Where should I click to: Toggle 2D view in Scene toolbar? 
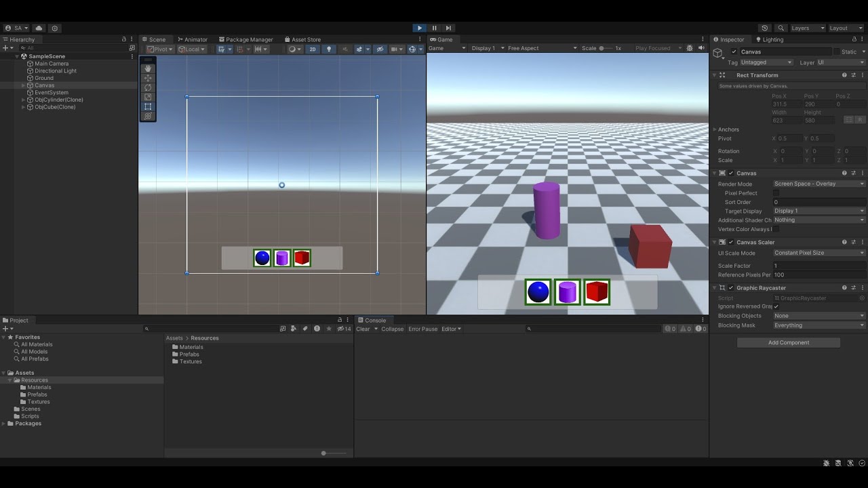313,49
